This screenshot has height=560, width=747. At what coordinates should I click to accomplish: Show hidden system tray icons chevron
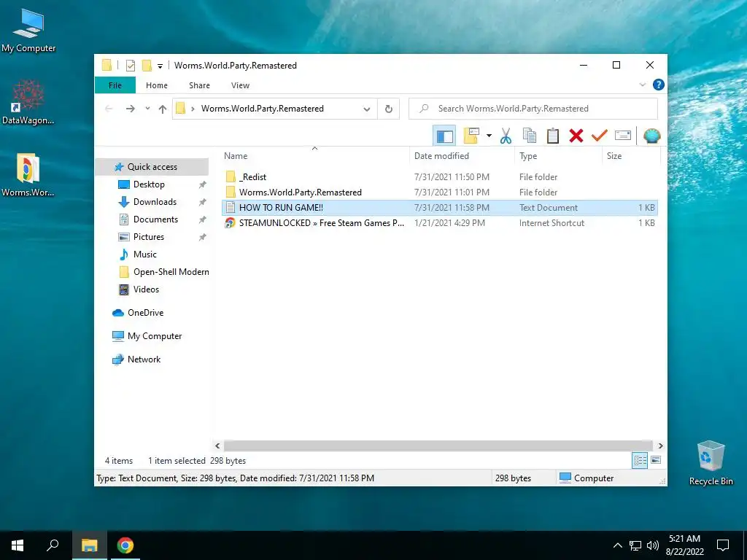[617, 545]
